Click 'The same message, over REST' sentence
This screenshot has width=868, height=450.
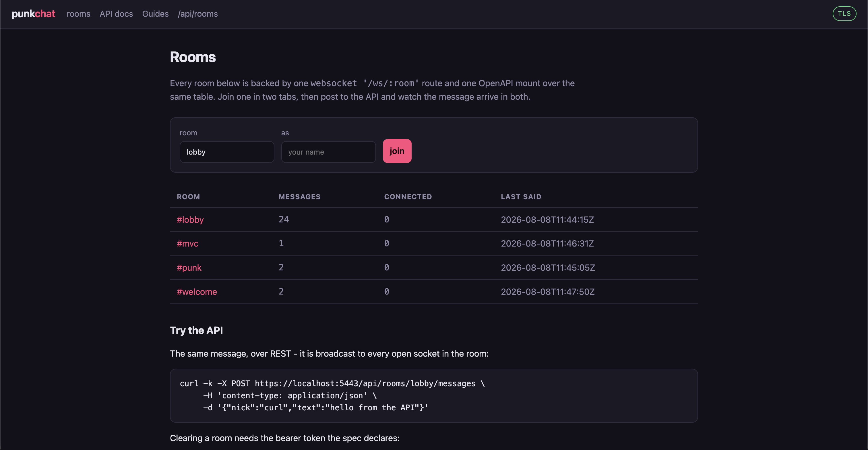[329, 353]
